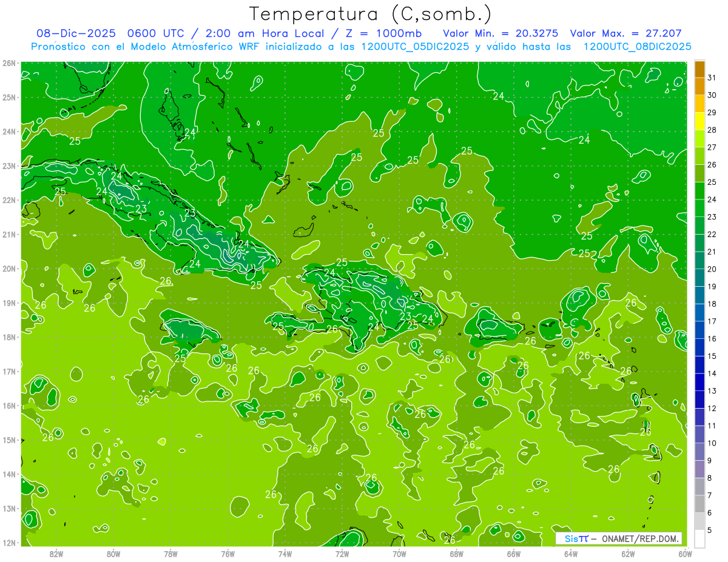
Task: Click the color scale label "5"
Action: coord(710,530)
